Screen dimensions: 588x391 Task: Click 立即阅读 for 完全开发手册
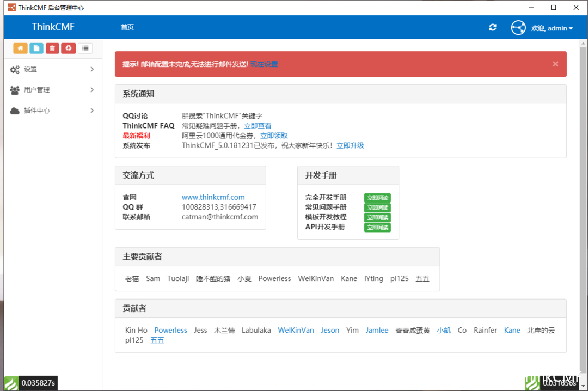click(378, 198)
